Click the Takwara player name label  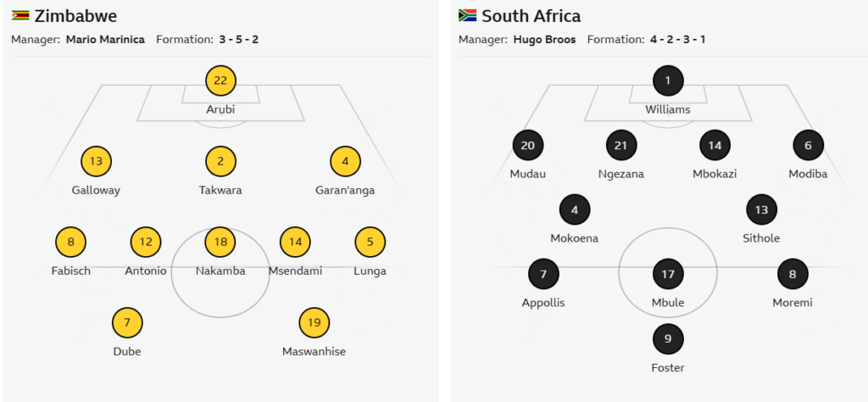[x=220, y=190]
